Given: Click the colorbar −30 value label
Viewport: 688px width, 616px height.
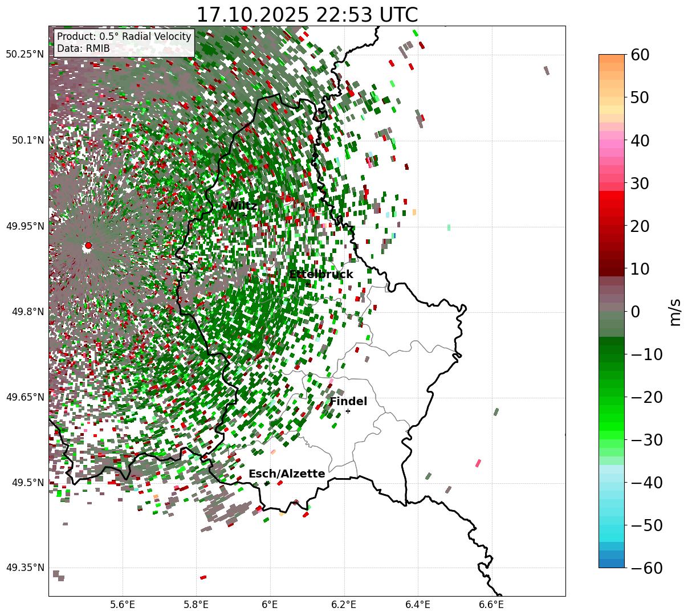Looking at the screenshot, I should (x=646, y=439).
